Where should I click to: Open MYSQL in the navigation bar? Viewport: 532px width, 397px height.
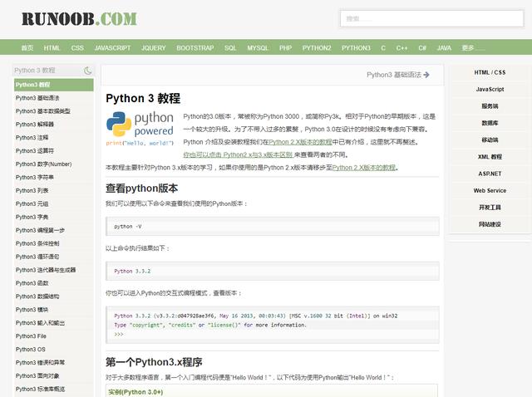coord(258,48)
